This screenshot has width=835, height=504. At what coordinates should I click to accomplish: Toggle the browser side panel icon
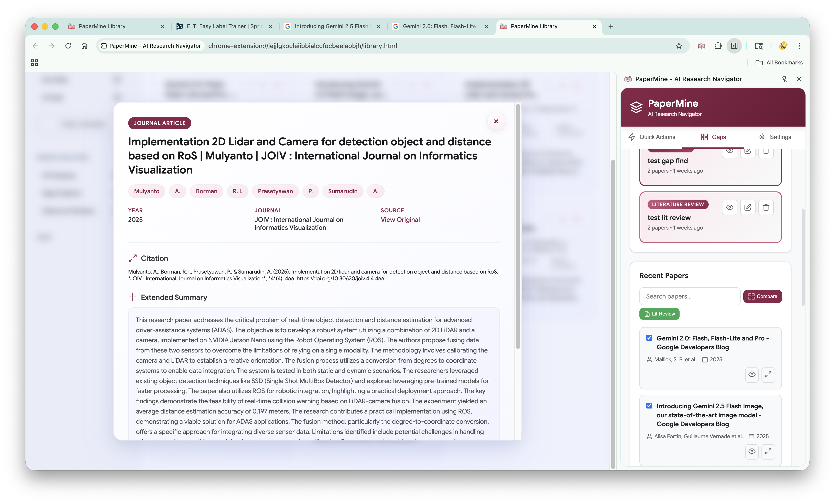[x=734, y=46]
